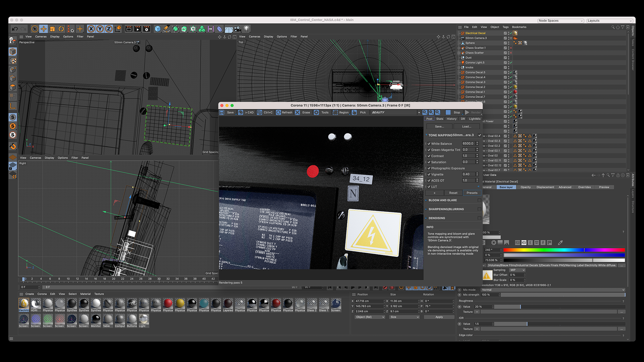Viewport: 644px width, 362px height.
Task: Enable the Bloom and Glare checkbox
Action: coord(479,200)
